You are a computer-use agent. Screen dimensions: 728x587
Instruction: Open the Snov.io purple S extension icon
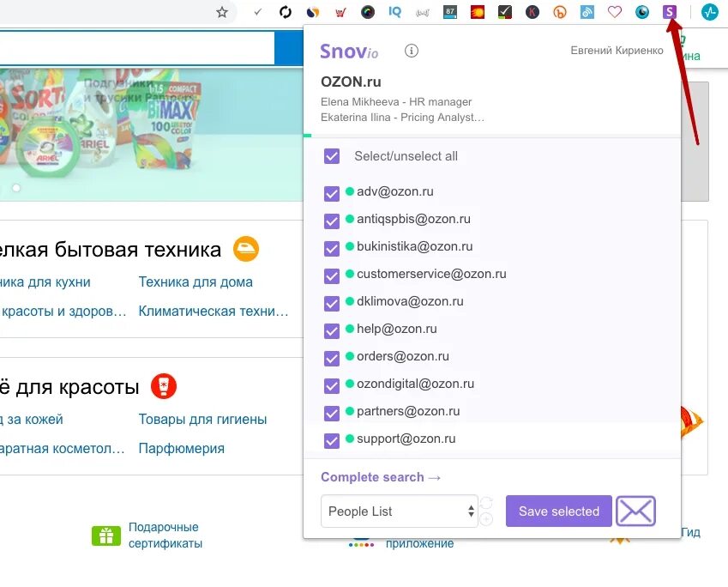tap(669, 12)
